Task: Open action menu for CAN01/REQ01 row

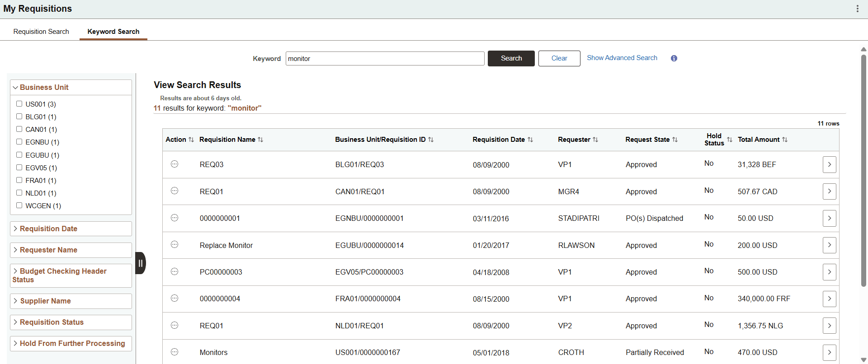Action: point(175,191)
